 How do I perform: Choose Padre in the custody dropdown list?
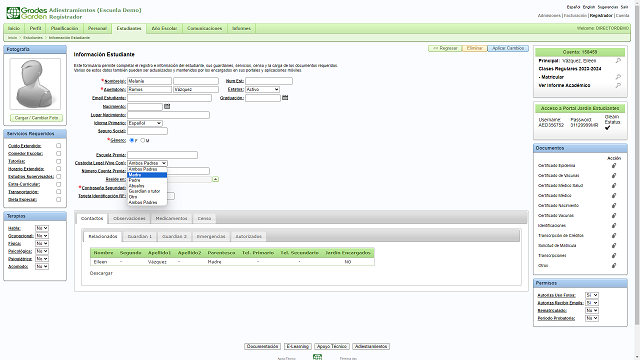(147, 180)
